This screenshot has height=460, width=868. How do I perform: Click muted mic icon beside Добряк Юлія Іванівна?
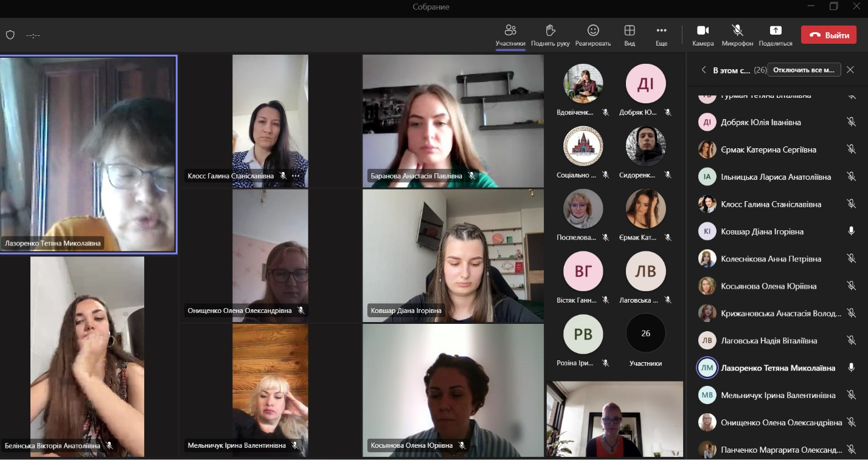pos(852,122)
